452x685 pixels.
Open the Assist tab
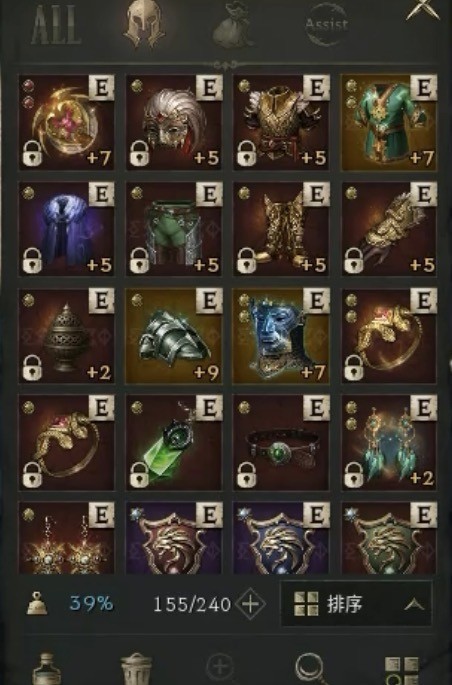click(x=327, y=24)
